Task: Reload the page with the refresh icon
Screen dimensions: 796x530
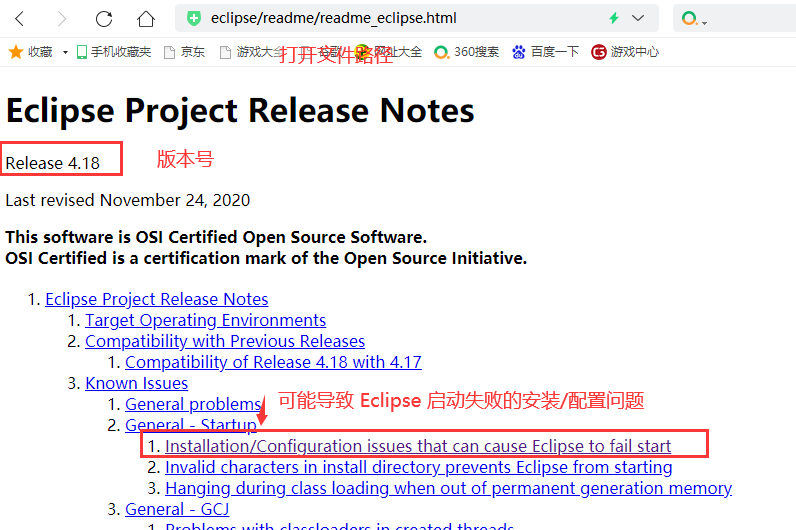Action: (x=104, y=19)
